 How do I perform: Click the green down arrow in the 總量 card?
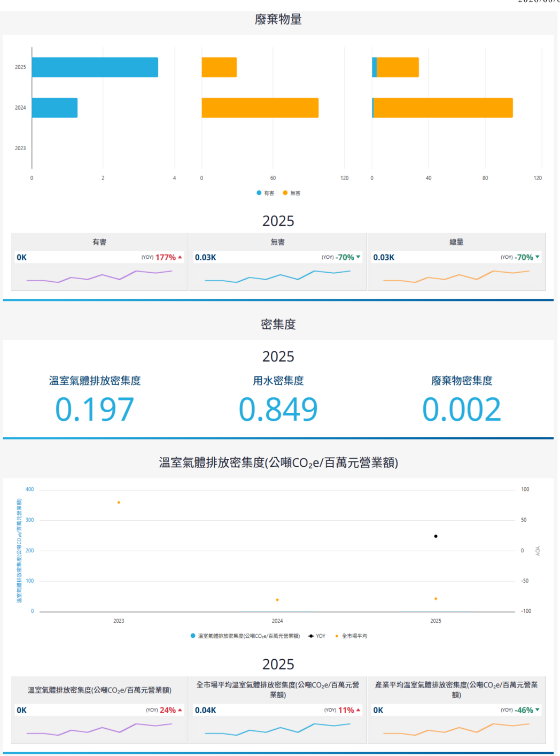point(538,257)
